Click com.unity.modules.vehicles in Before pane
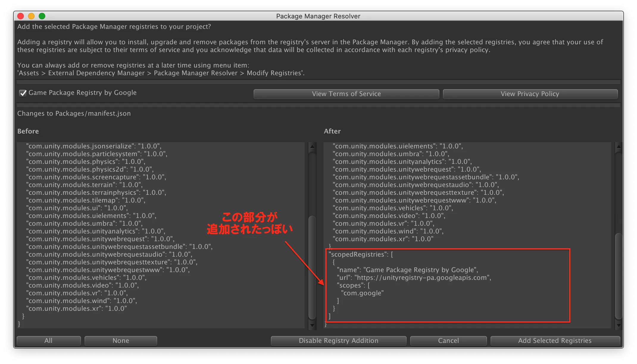The width and height of the screenshot is (637, 364). pyautogui.click(x=86, y=278)
